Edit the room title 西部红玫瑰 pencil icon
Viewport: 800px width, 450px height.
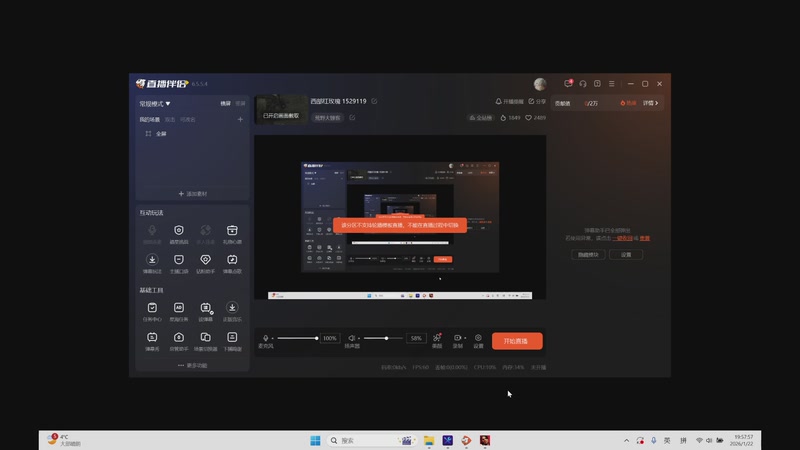coord(374,101)
